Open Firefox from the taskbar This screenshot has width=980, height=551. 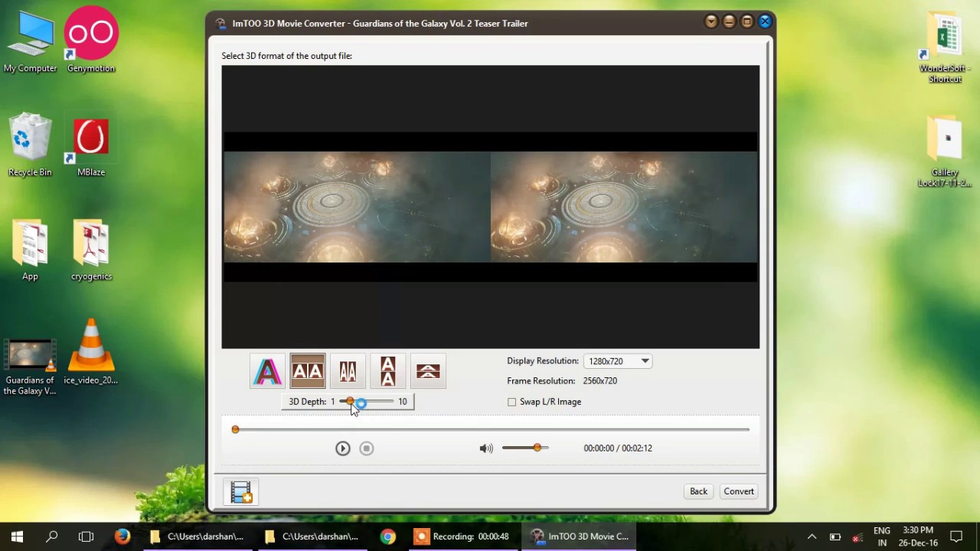[122, 536]
